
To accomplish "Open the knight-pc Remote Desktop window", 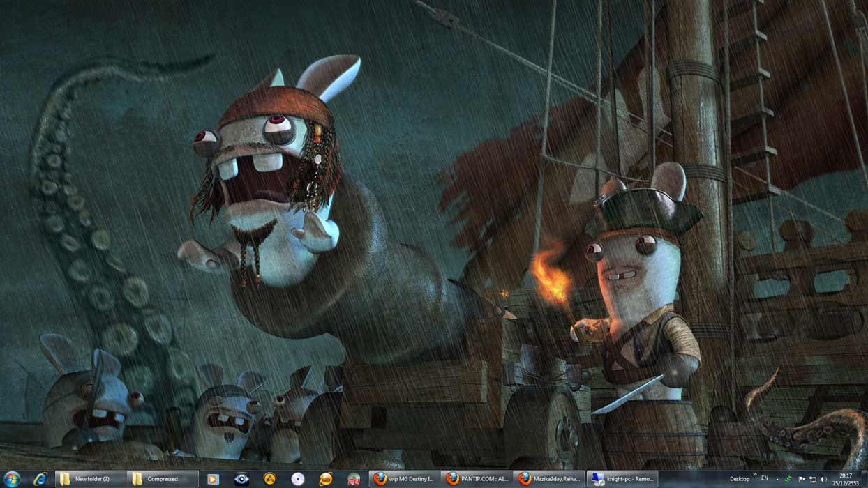I will pyautogui.click(x=622, y=479).
